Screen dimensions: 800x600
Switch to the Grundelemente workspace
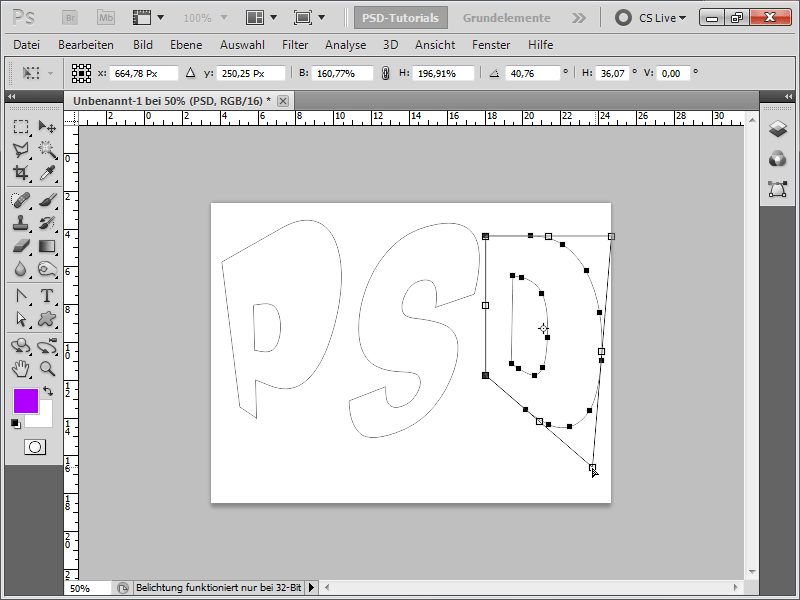pos(507,18)
